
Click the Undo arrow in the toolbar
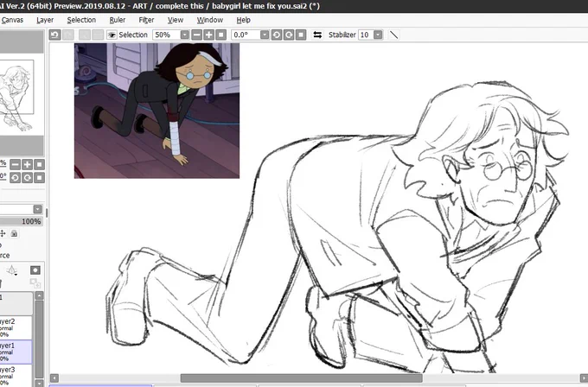pos(54,35)
